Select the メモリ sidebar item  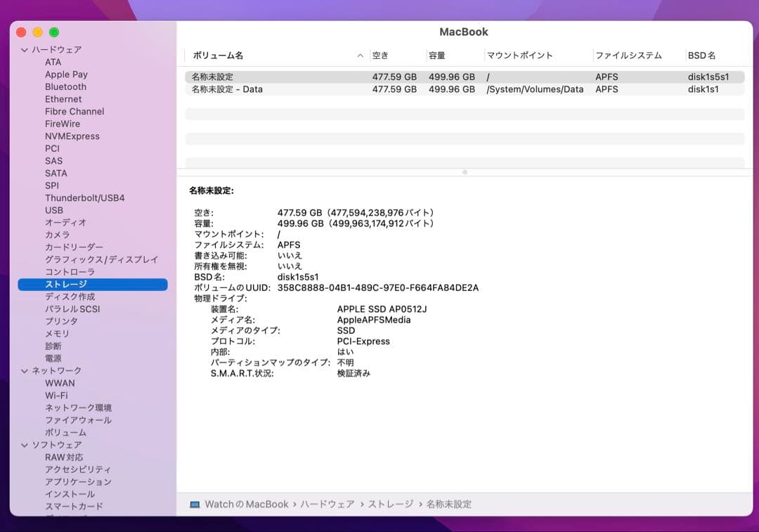pos(57,334)
